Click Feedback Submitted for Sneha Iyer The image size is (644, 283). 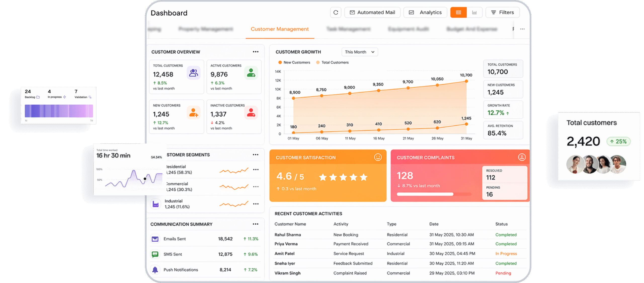click(x=353, y=263)
